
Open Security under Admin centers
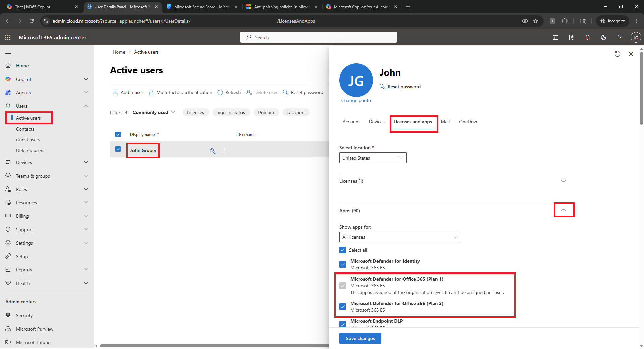(x=24, y=315)
